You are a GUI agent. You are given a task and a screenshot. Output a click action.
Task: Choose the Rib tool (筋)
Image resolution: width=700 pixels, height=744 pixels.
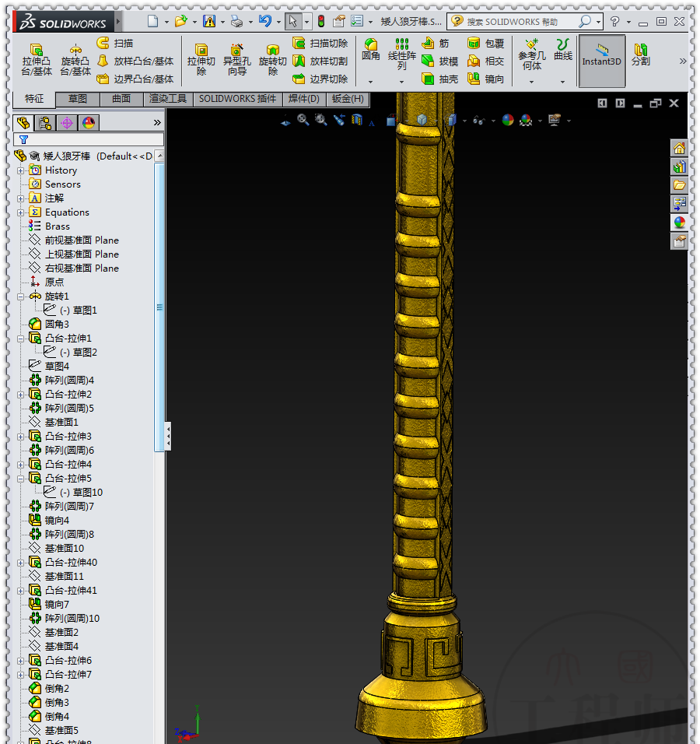(436, 43)
